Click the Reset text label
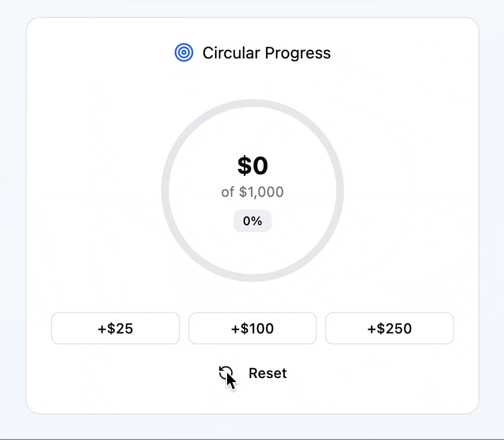The image size is (504, 440). (x=268, y=373)
